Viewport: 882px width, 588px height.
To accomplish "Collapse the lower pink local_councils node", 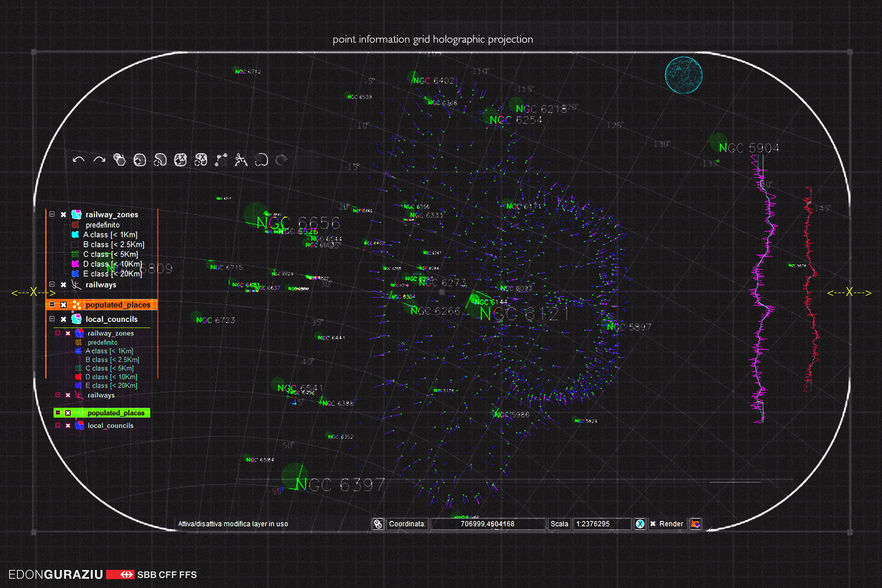I will click(x=58, y=425).
